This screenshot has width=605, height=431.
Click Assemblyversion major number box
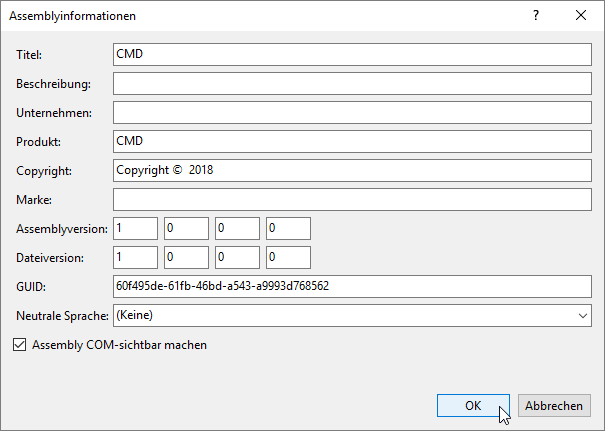tap(135, 228)
